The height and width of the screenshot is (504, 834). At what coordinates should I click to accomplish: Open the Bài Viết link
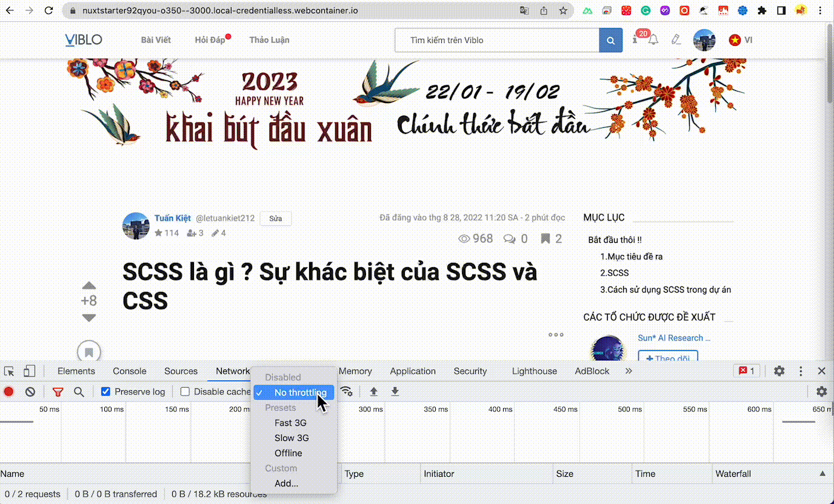coord(156,40)
